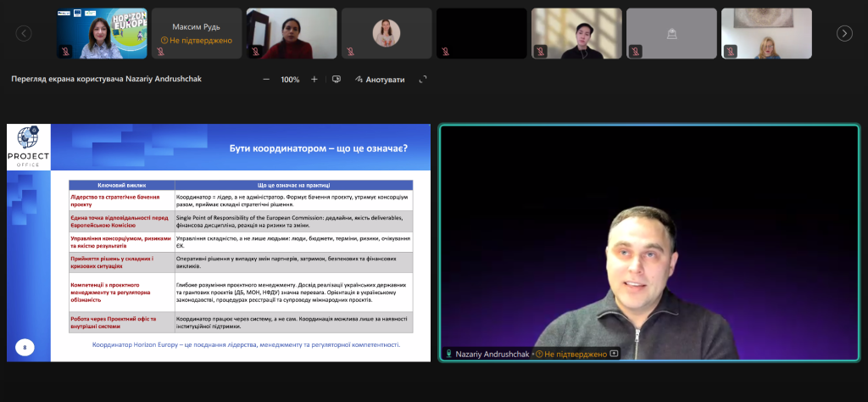The width and height of the screenshot is (868, 402).
Task: Click Nazariy Andrushchak's microphone status icon
Action: point(448,353)
